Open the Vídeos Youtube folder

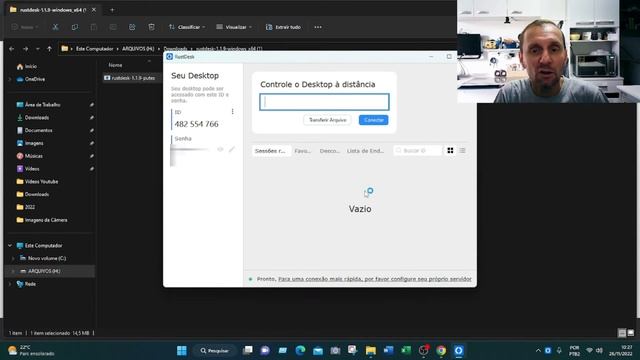[41, 182]
